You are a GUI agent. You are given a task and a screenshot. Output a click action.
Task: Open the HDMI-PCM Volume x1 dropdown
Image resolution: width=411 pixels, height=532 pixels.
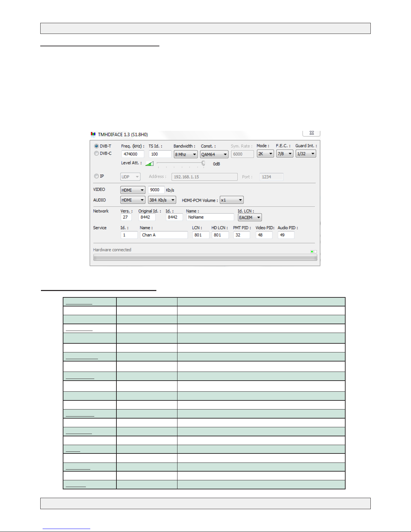tap(232, 200)
